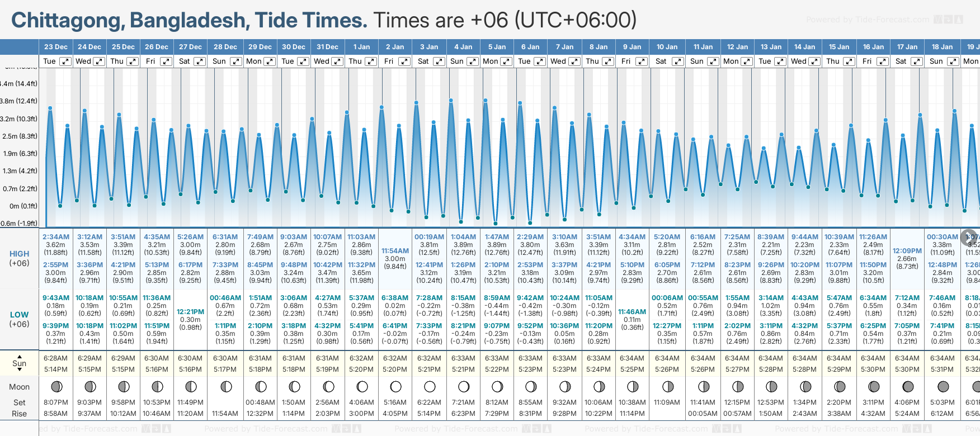Select the 31 Dec date header
This screenshot has width=980, height=436.
click(x=327, y=47)
